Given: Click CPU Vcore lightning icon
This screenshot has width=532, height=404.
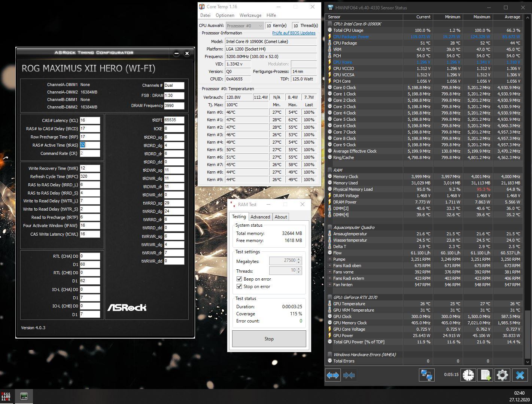Looking at the screenshot, I should (330, 62).
